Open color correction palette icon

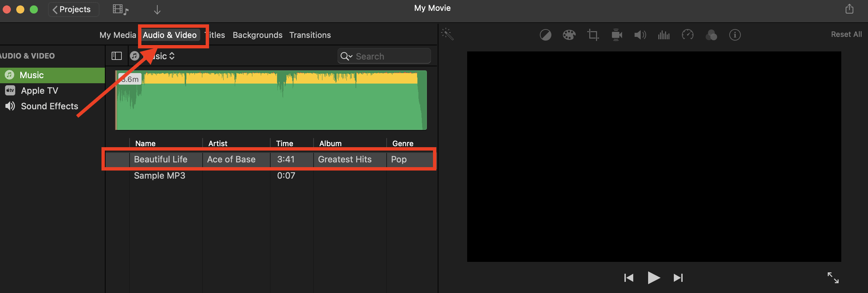[569, 35]
